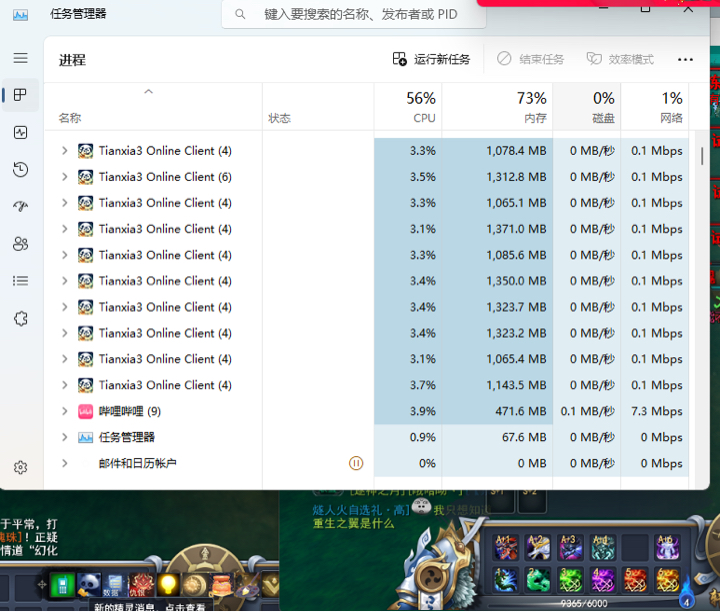Activate game skill slot A+4
720x612 pixels.
[x=602, y=547]
